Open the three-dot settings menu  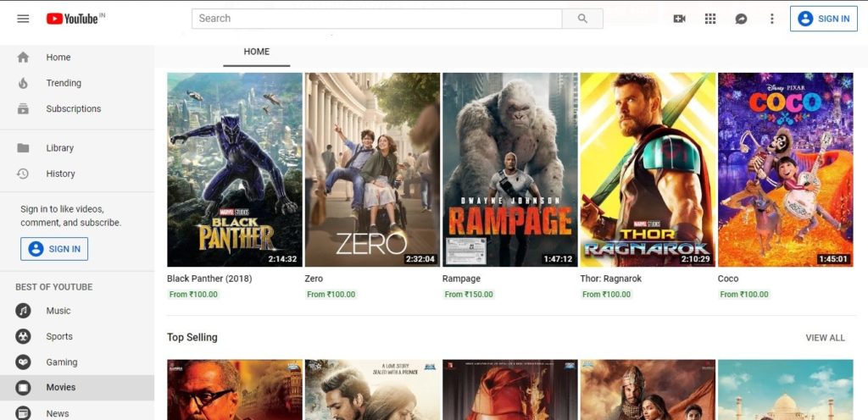(x=771, y=19)
